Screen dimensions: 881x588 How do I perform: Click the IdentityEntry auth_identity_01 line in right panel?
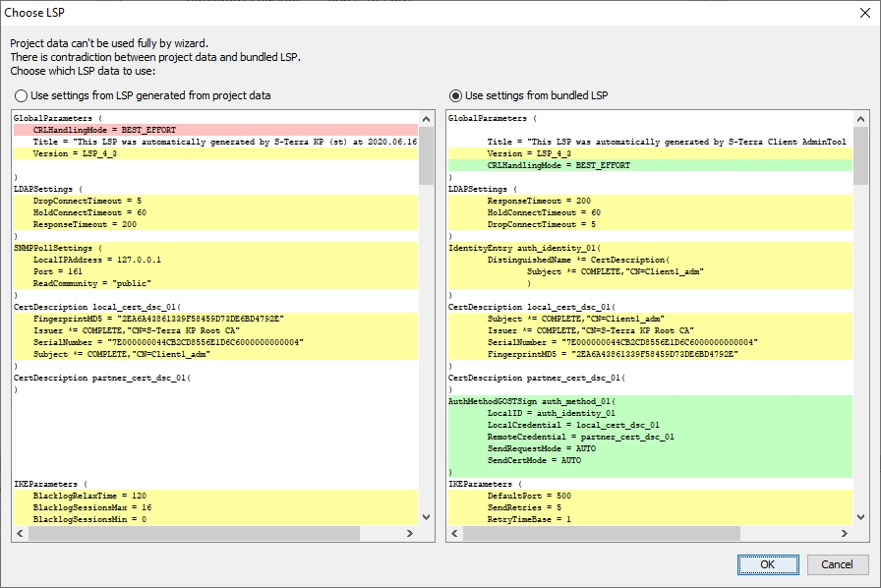523,248
